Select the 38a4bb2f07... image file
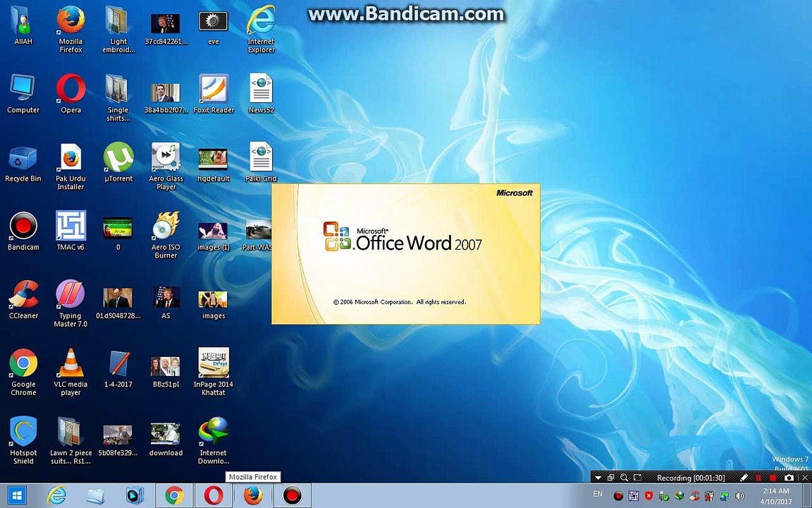Image resolution: width=812 pixels, height=508 pixels. click(166, 97)
